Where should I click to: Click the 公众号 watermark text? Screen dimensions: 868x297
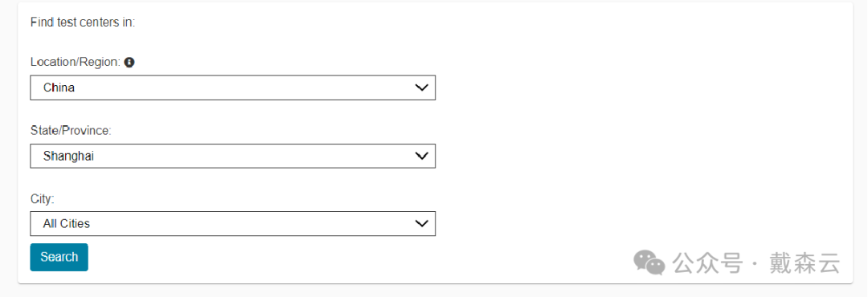[x=707, y=262]
